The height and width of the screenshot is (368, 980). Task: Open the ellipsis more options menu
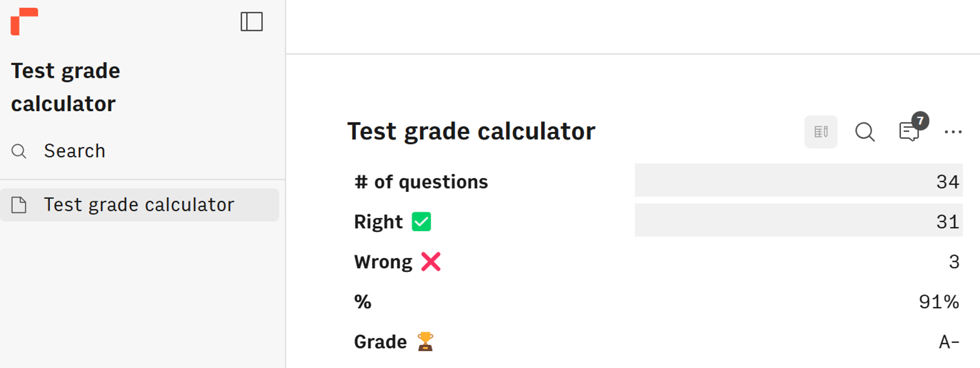coord(953,132)
